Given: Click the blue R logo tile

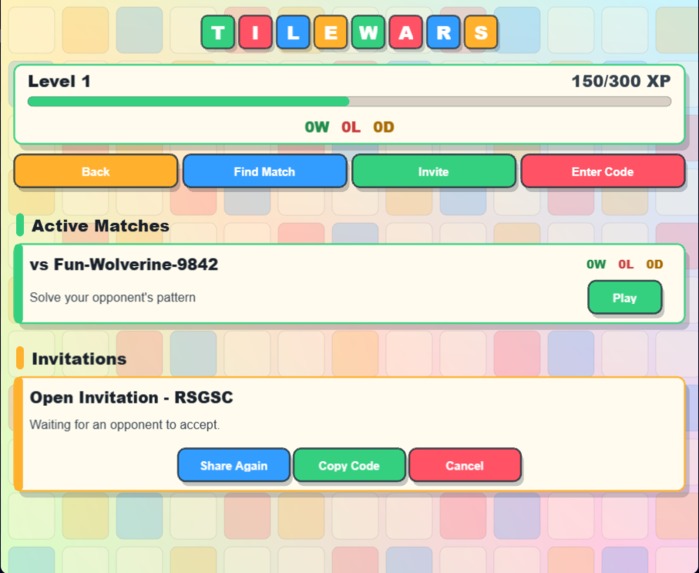Looking at the screenshot, I should (x=444, y=32).
